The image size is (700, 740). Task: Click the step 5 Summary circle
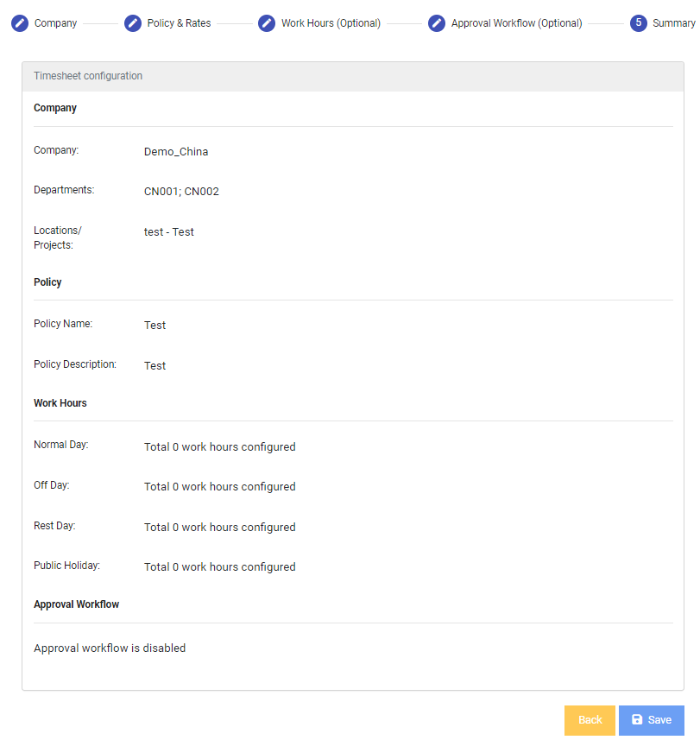[x=638, y=23]
